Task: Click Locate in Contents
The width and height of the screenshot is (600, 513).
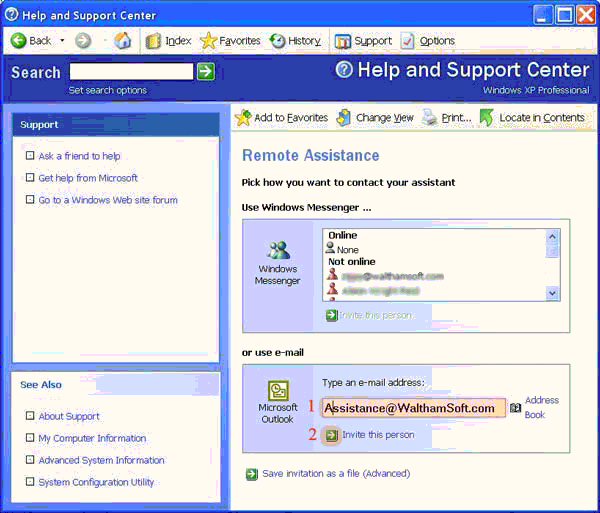Action: [x=533, y=117]
